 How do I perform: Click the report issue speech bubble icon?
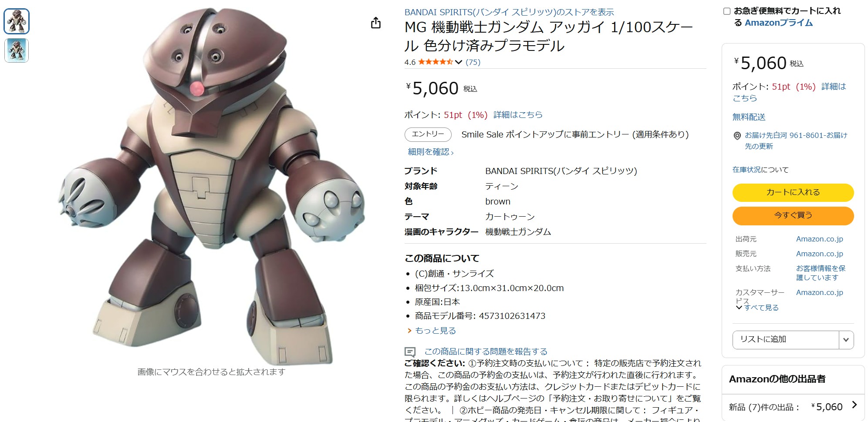[410, 352]
